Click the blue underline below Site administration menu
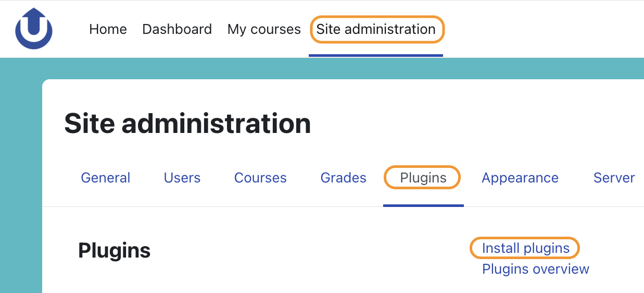Screen dimensions: 644x293 (x=376, y=55)
